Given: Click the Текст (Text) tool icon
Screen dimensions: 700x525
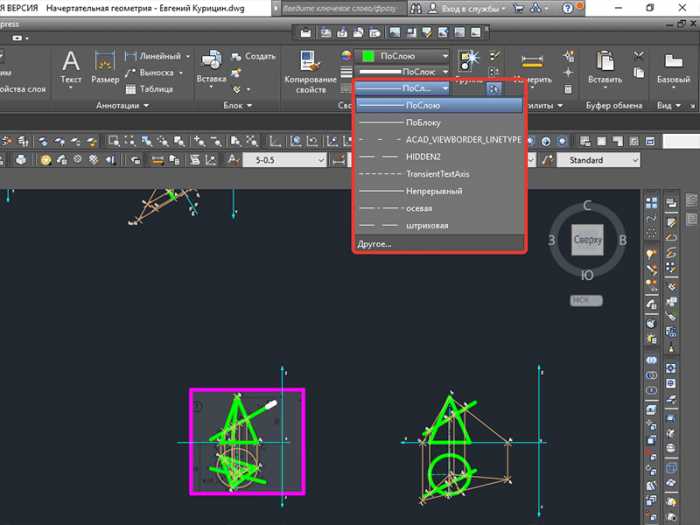Looking at the screenshot, I should [x=71, y=62].
